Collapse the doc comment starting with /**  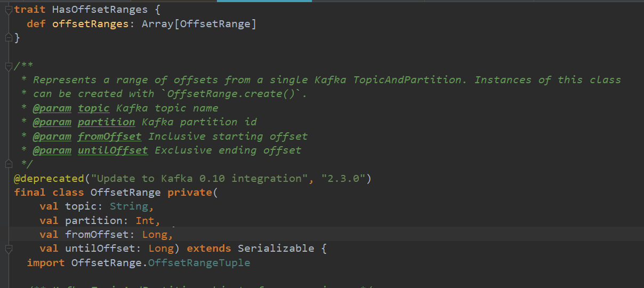click(8, 66)
